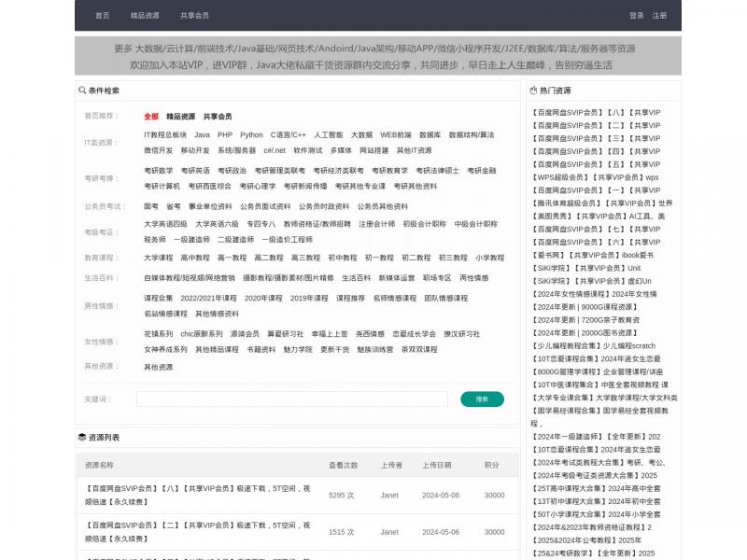The width and height of the screenshot is (747, 560).
Task: Open hot resource 25T高中课程大合集
Action: coord(596,488)
